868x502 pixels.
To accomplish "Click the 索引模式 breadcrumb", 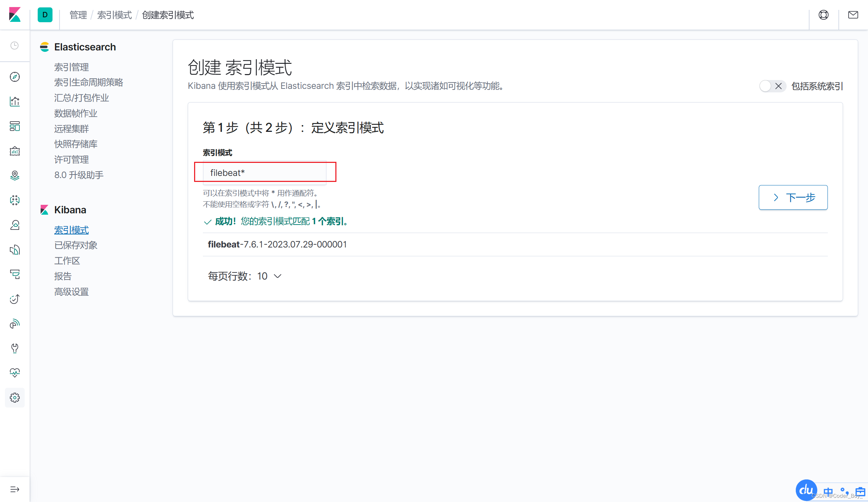I will 114,15.
